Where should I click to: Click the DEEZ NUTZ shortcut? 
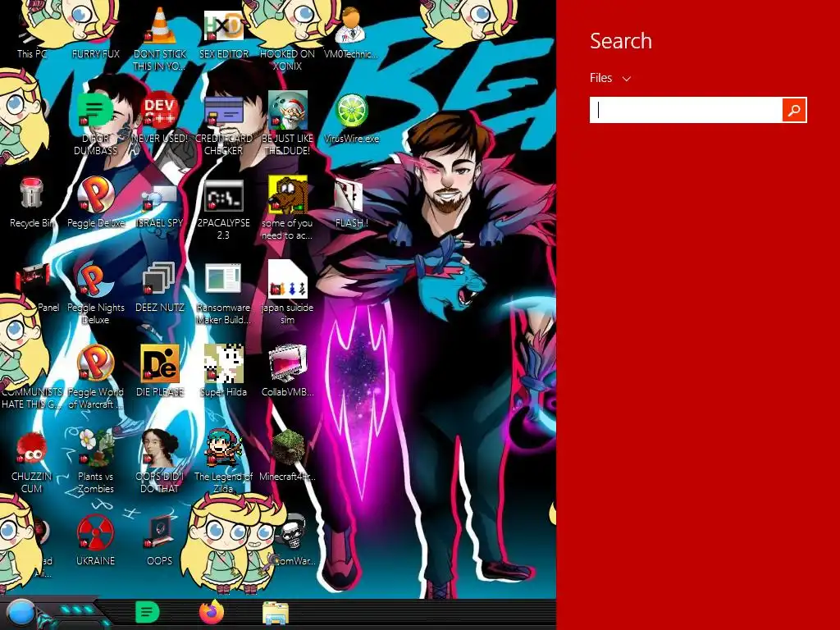tap(160, 287)
